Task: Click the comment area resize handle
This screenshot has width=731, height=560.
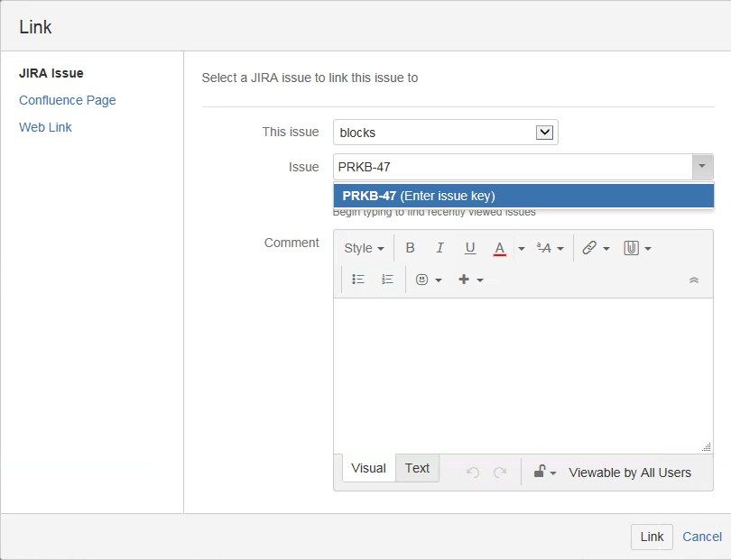Action: pyautogui.click(x=707, y=446)
